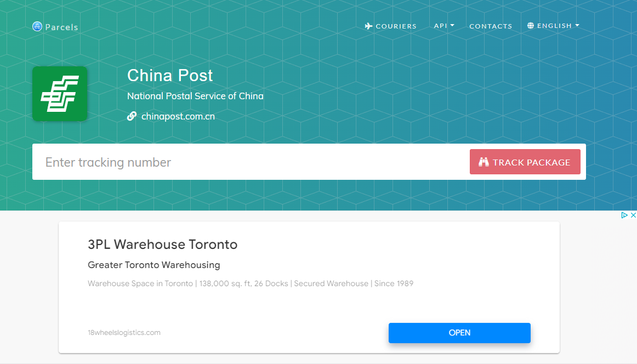Click the 18wheelslogistics.com ad domain
This screenshot has height=364, width=637.
pos(124,333)
